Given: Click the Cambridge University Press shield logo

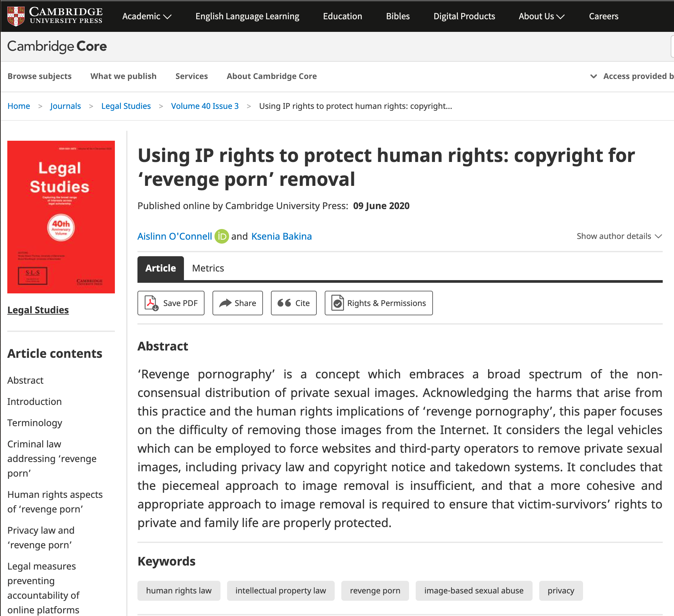Looking at the screenshot, I should coord(16,16).
